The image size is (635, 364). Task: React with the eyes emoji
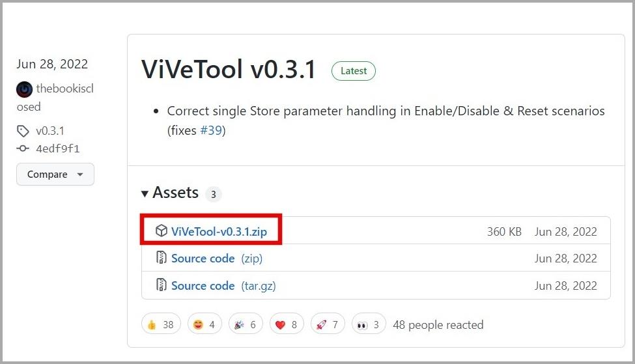369,324
